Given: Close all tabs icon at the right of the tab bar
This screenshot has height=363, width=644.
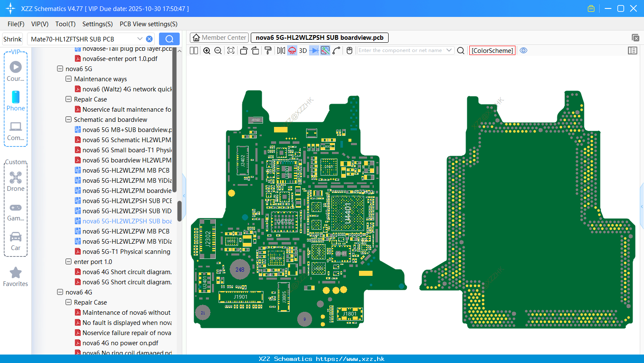Looking at the screenshot, I should click(635, 38).
